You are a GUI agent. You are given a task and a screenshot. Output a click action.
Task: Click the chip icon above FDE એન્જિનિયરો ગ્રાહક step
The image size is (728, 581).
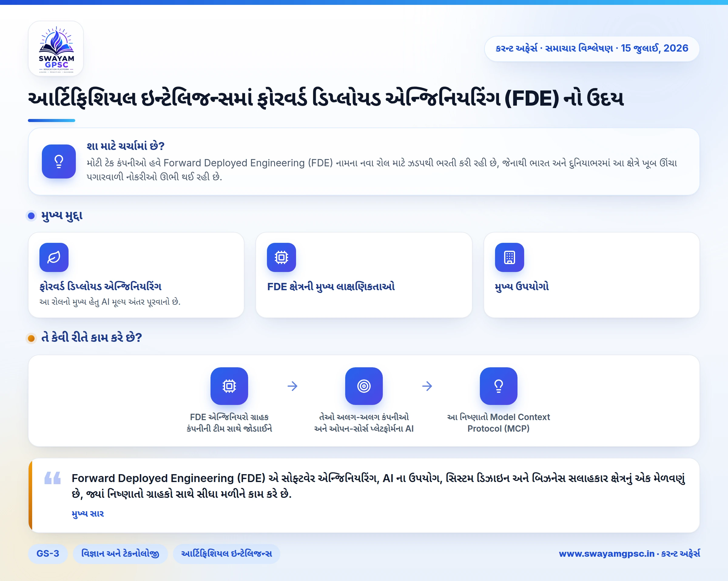tap(229, 386)
